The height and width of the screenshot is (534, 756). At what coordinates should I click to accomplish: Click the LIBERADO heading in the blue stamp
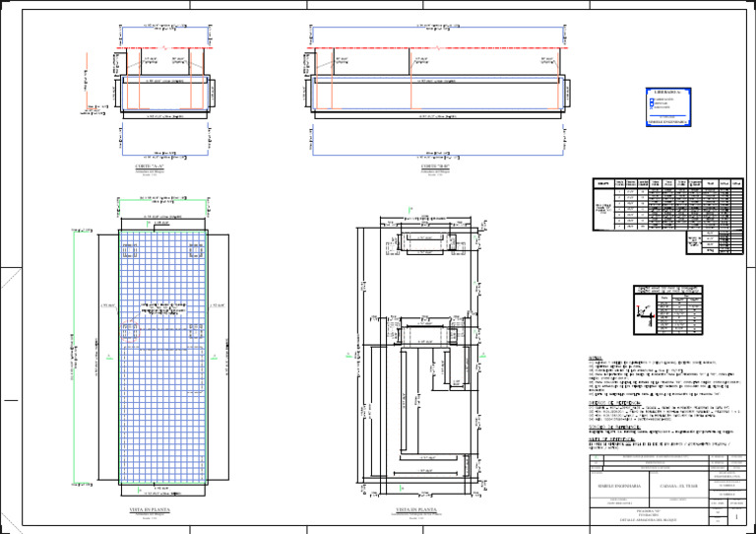(667, 92)
